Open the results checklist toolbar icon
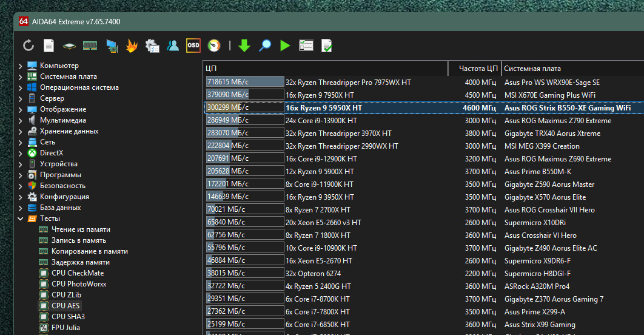This screenshot has height=335, width=644. click(306, 46)
